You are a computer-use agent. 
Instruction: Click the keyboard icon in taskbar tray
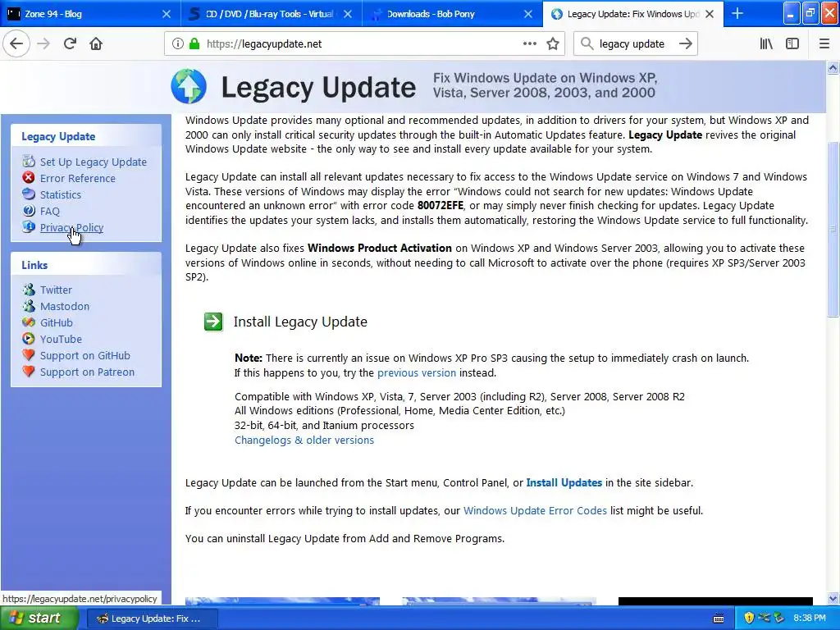click(719, 619)
